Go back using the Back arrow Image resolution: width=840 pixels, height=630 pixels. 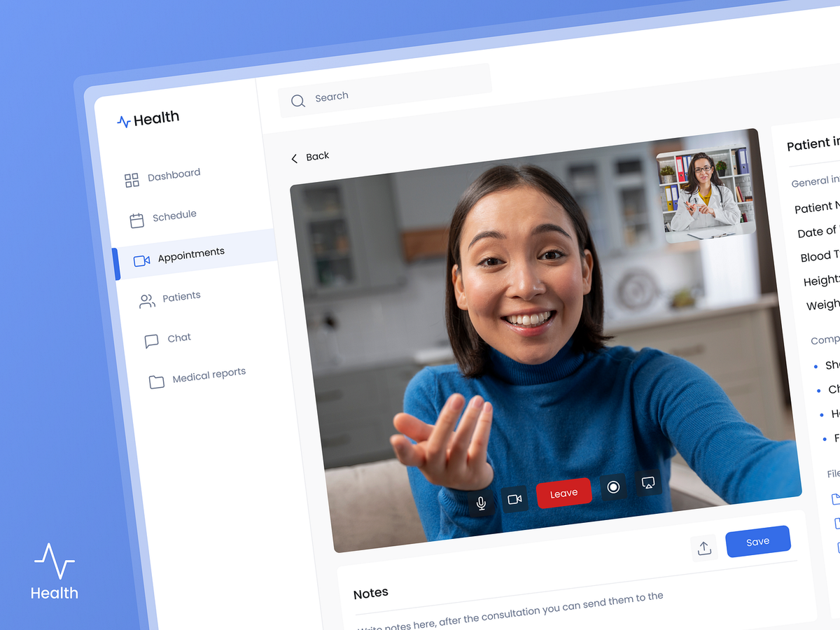pos(310,157)
